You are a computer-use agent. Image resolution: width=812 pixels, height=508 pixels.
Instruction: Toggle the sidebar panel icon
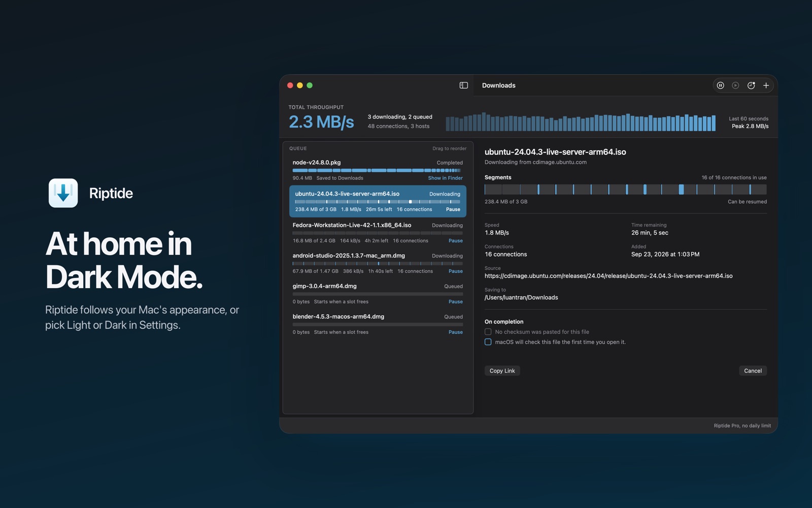coord(463,85)
